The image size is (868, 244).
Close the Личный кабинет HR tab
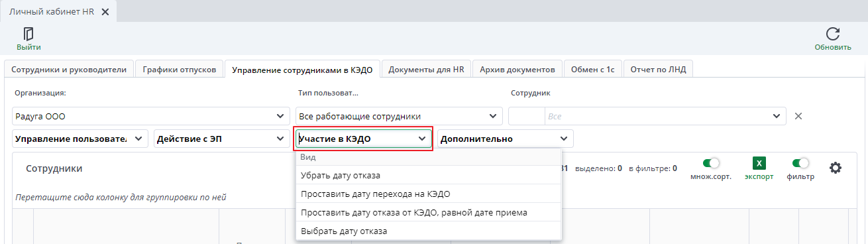(x=105, y=12)
